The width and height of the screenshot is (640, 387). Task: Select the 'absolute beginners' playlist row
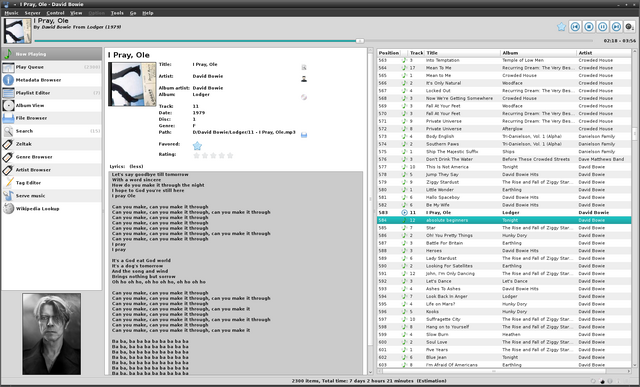coord(504,220)
